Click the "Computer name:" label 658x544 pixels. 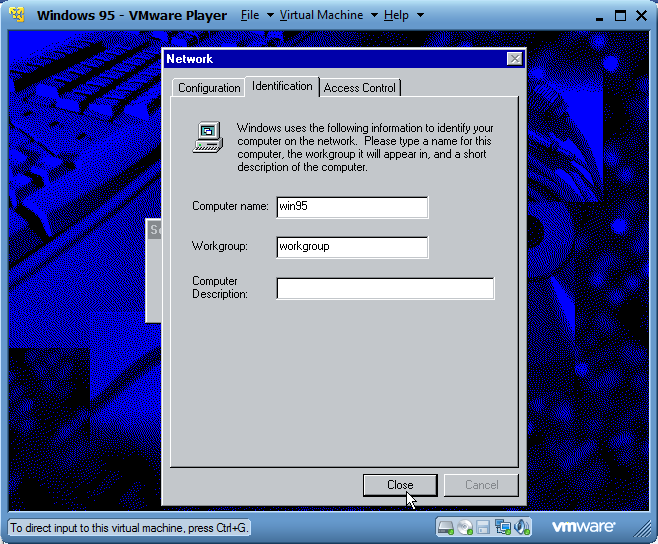tap(230, 206)
